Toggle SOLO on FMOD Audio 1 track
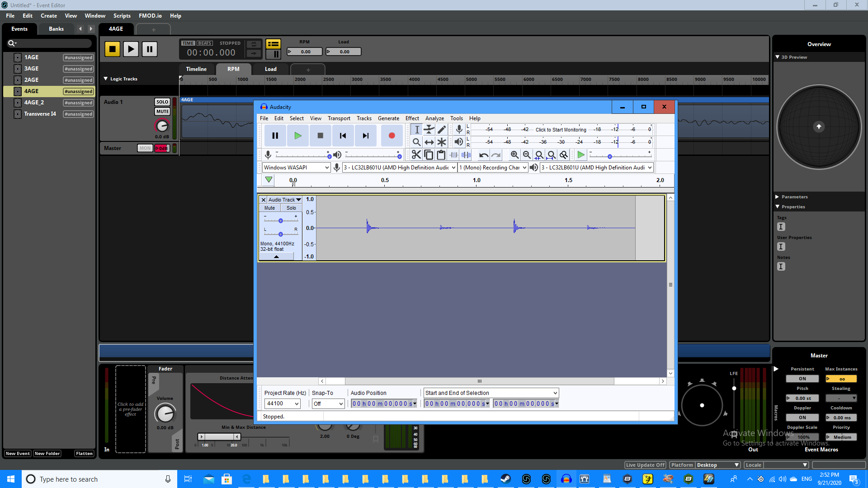Screen dimensions: 868x488 (x=162, y=102)
